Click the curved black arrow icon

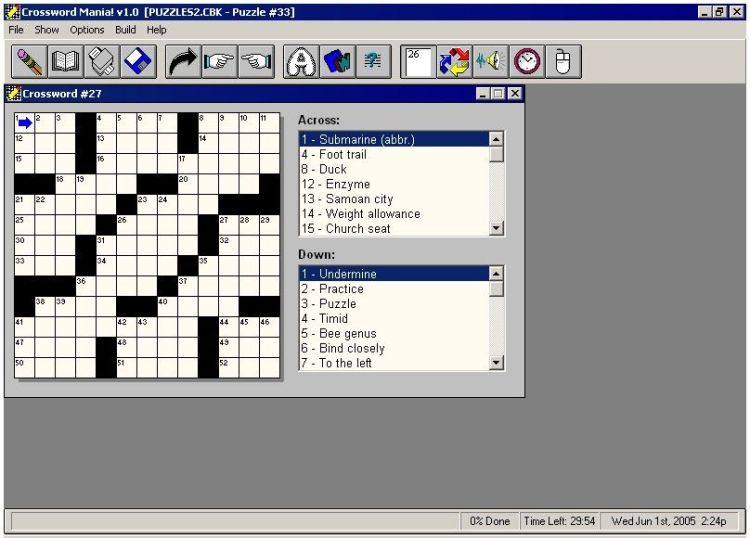click(x=183, y=62)
